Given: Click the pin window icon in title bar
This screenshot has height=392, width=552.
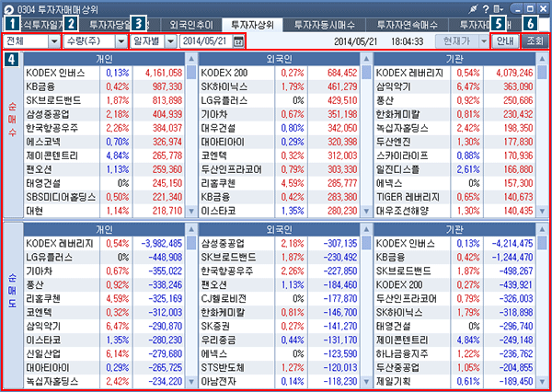Looking at the screenshot, I should [474, 9].
